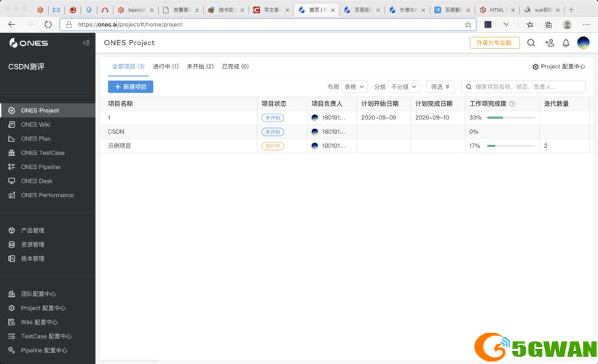598x364 pixels.
Task: Expand the 筛选 filter panel
Action: point(440,87)
